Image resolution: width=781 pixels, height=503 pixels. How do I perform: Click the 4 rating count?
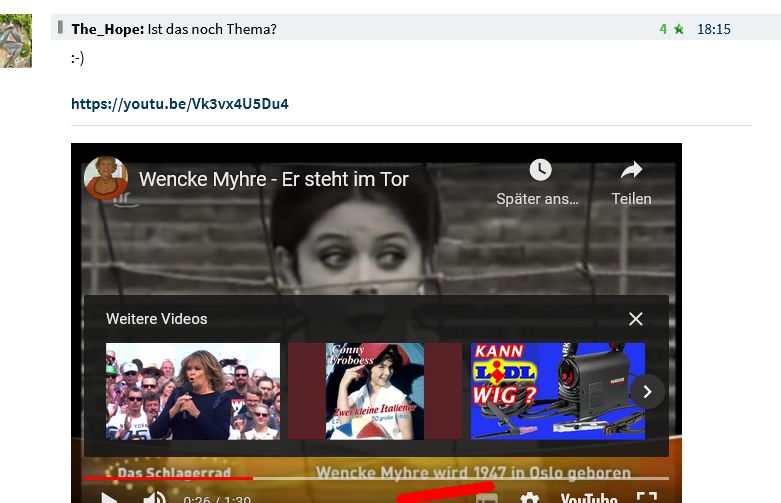663,29
